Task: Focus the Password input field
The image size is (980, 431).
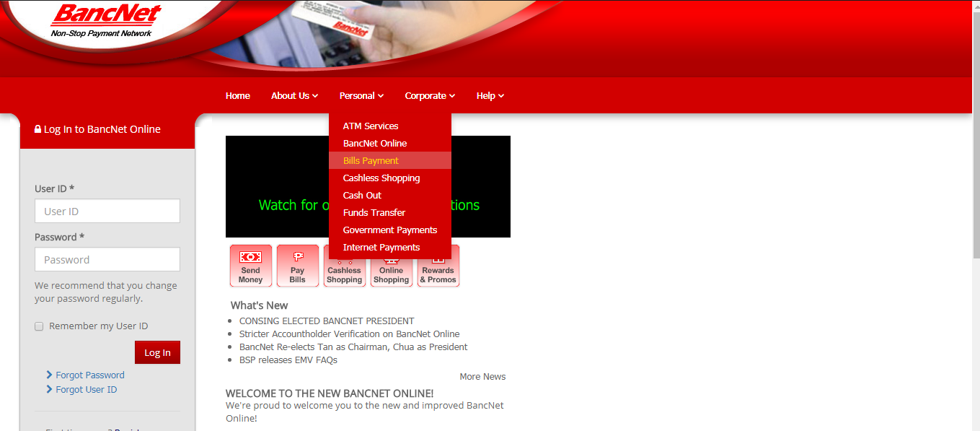Action: coord(107,259)
